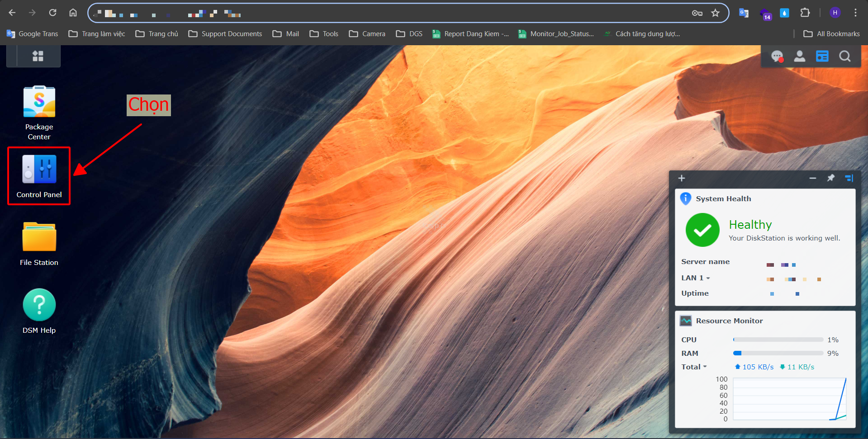Minimize the widget panel
Image resolution: width=868 pixels, height=439 pixels.
(x=813, y=178)
